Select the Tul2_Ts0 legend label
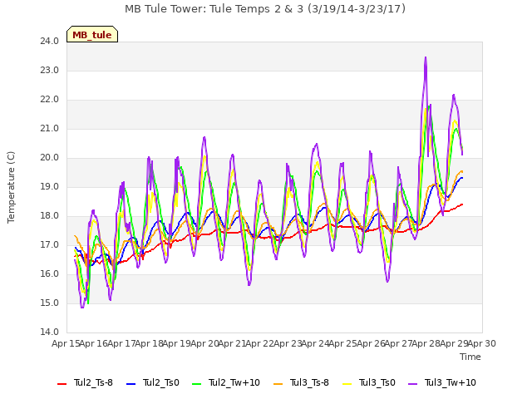Screen dimensions: 532x399 160,382
